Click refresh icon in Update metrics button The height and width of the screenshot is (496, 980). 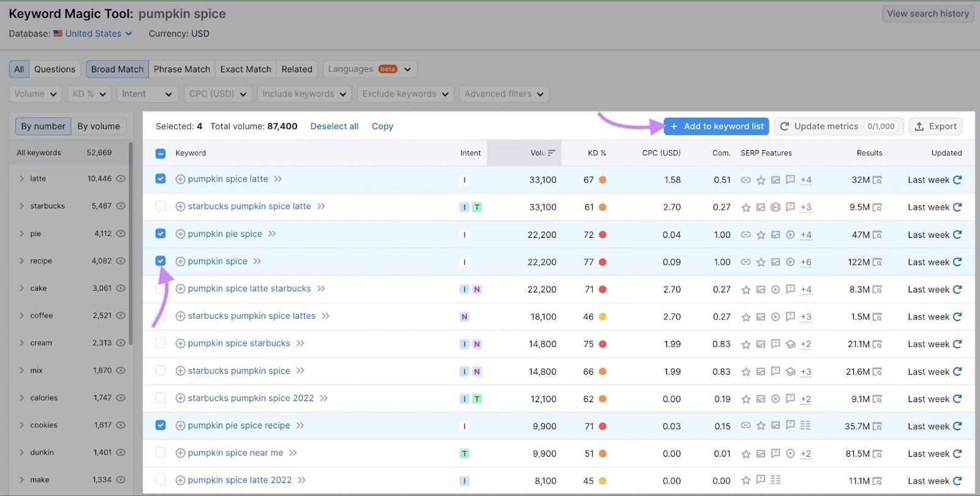point(784,126)
